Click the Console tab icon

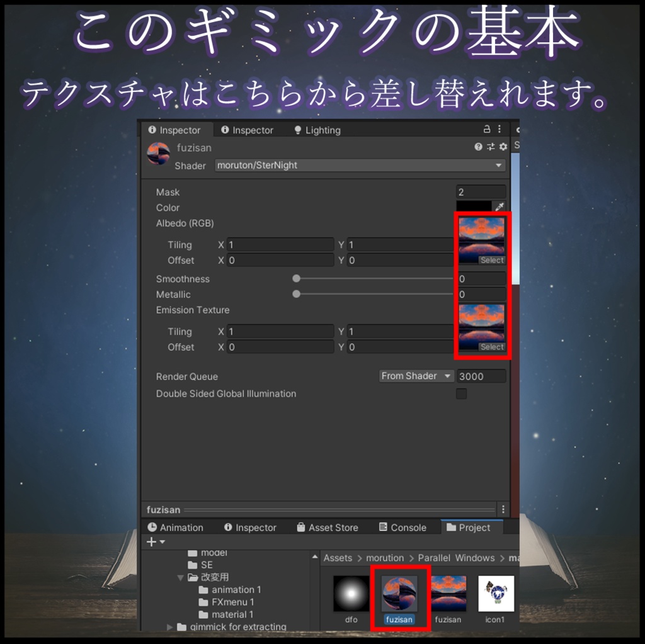point(382,528)
